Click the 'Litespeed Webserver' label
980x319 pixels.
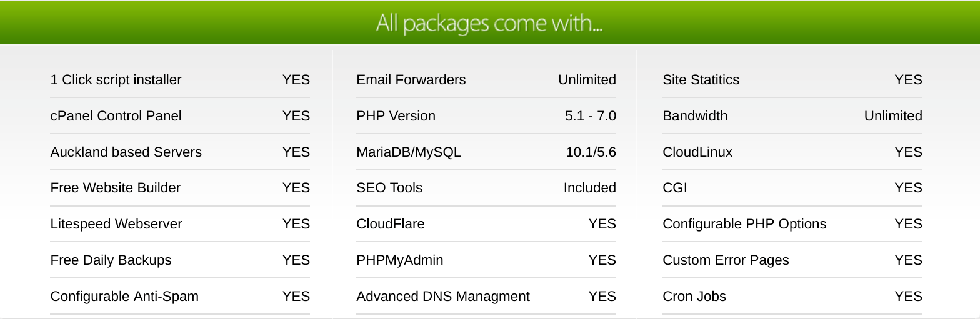116,224
